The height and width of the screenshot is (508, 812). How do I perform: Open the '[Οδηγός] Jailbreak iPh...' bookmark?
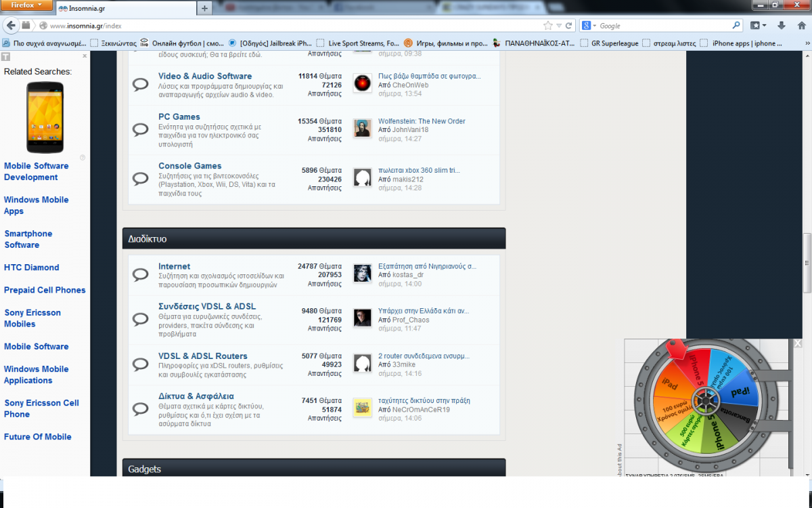click(x=271, y=43)
